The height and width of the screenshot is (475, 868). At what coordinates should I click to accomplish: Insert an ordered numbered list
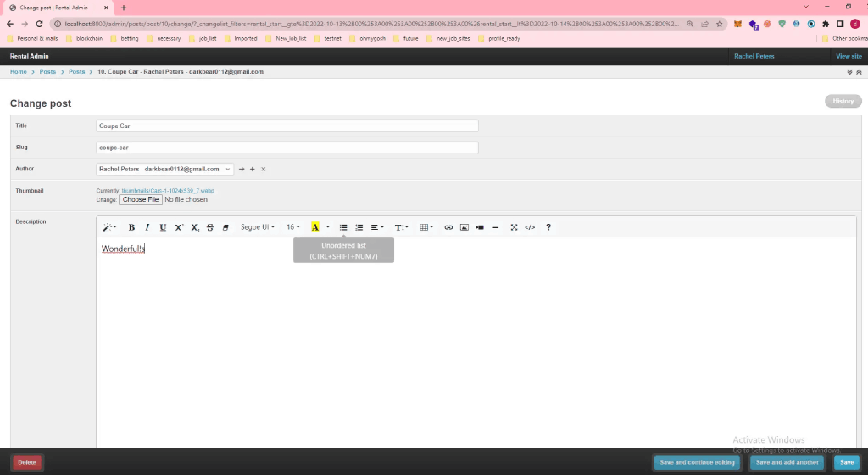click(x=359, y=227)
